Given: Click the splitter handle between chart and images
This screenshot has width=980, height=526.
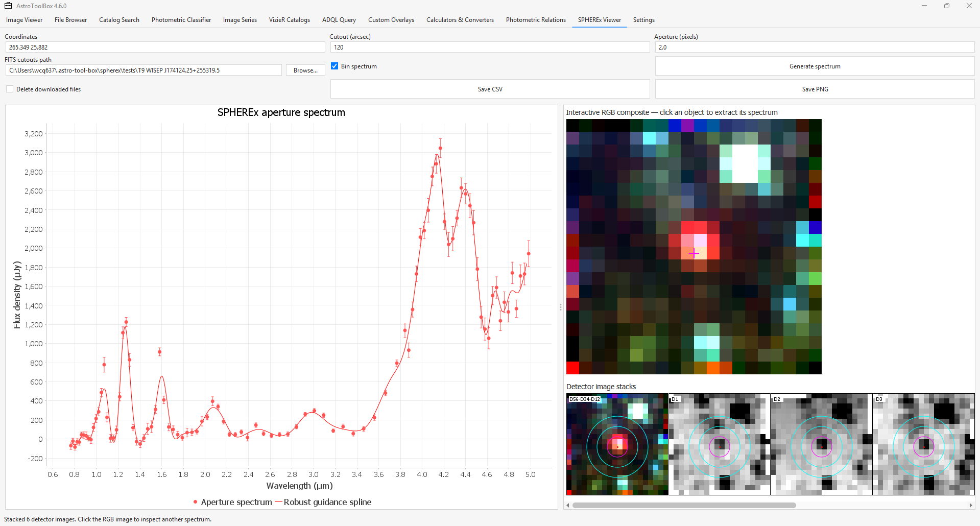Looking at the screenshot, I should tap(561, 307).
